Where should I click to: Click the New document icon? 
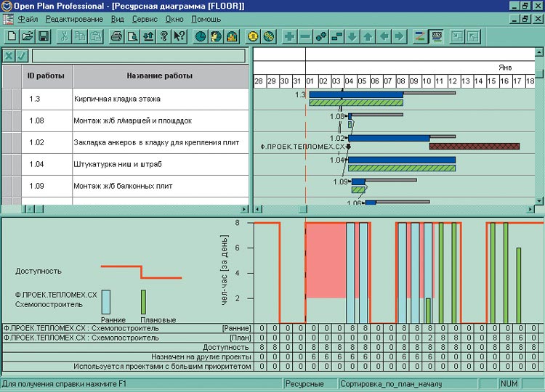(12, 36)
